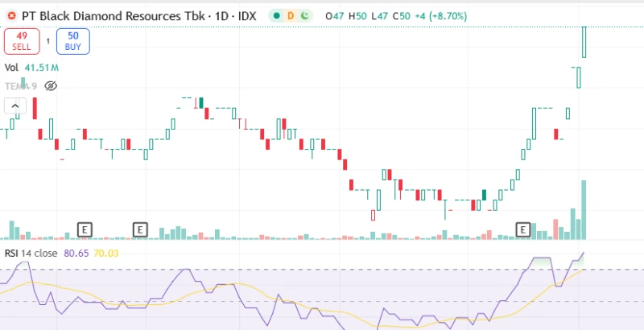
Task: Click the PT Black Diamond Resources Tbk title
Action: 109,15
